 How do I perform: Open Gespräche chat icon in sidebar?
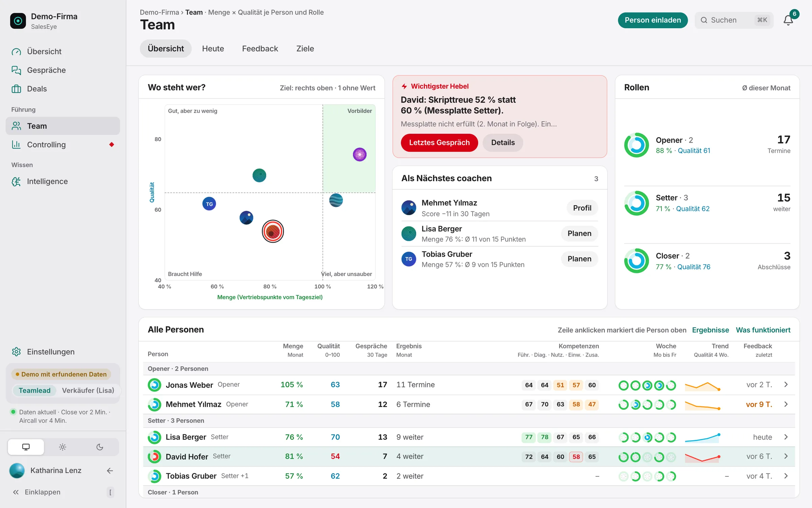tap(16, 70)
